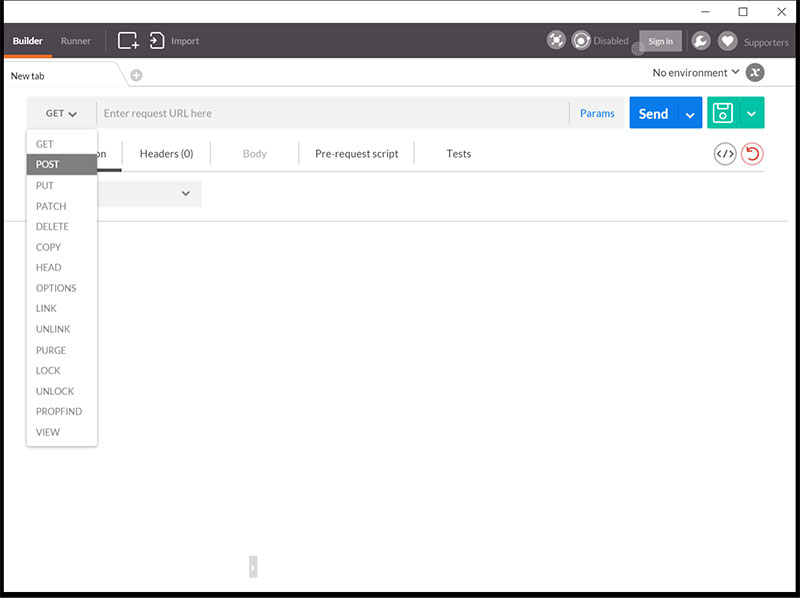Click the Send button
This screenshot has height=598, width=800.
point(654,113)
